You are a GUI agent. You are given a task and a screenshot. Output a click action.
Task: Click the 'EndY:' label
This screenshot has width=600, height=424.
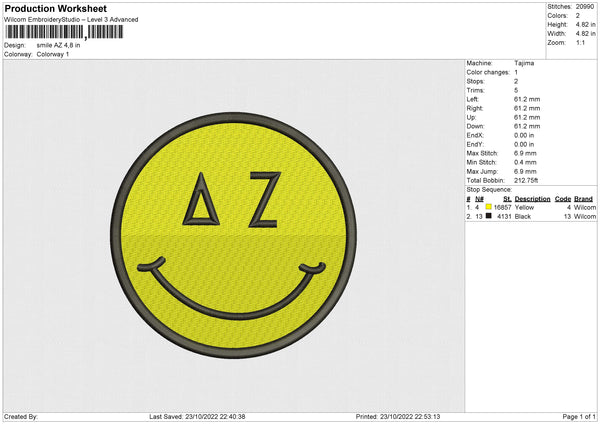pos(475,144)
